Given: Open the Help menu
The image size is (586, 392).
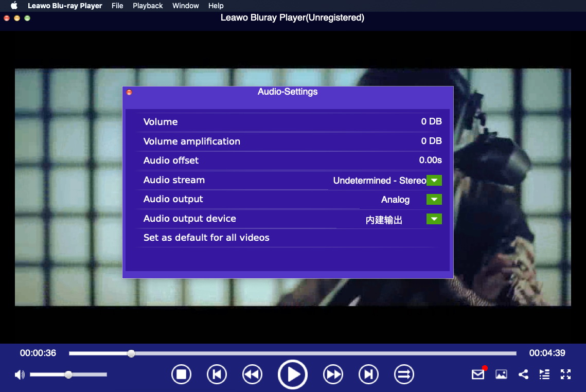Looking at the screenshot, I should point(216,6).
